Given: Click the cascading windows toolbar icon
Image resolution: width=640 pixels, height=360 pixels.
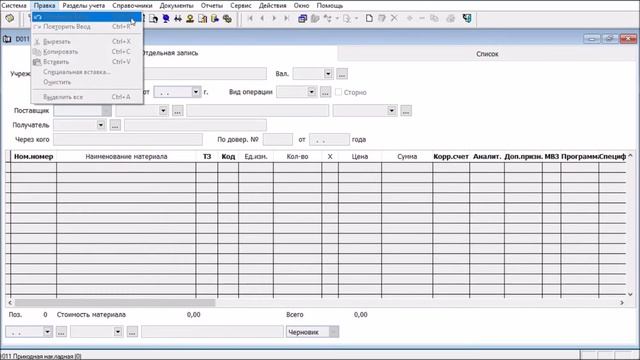Looking at the screenshot, I should point(302,18).
